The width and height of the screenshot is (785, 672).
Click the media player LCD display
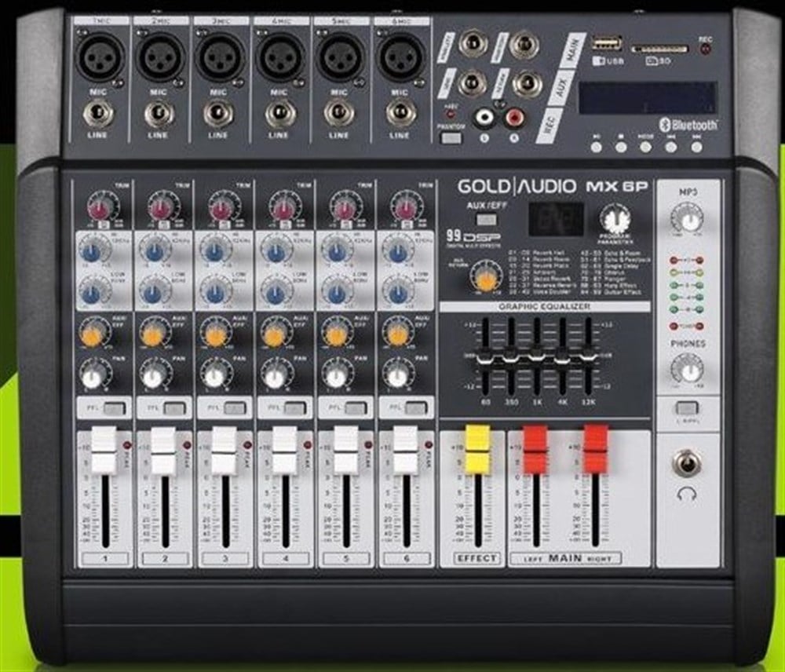tap(648, 97)
